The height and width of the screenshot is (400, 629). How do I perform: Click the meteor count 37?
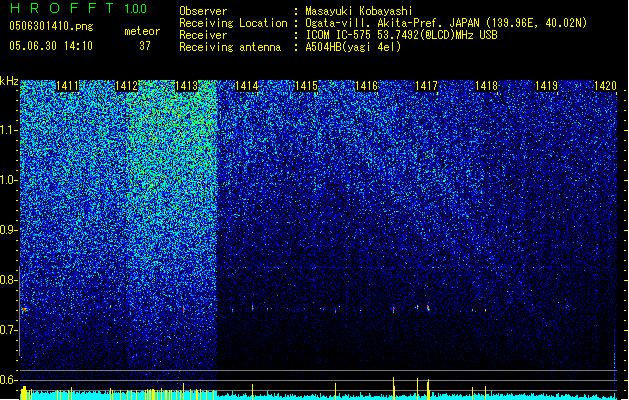(145, 46)
